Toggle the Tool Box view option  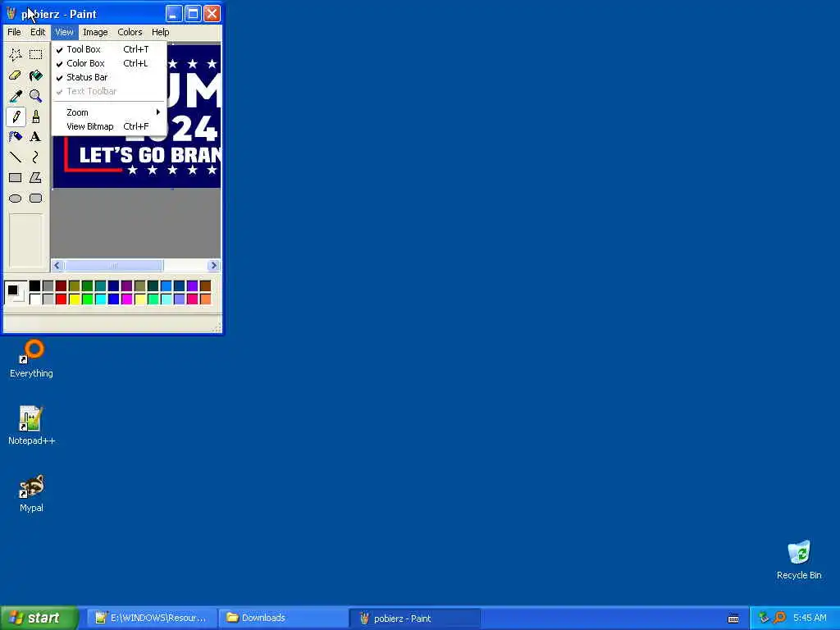[x=109, y=49]
